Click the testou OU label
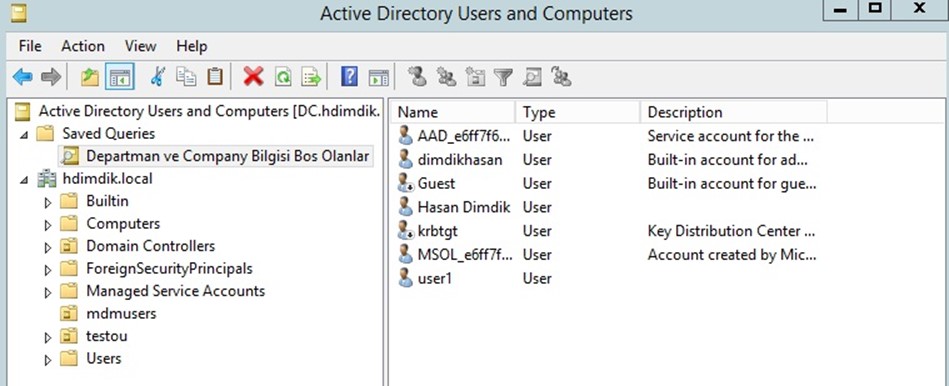The width and height of the screenshot is (949, 386). click(107, 336)
